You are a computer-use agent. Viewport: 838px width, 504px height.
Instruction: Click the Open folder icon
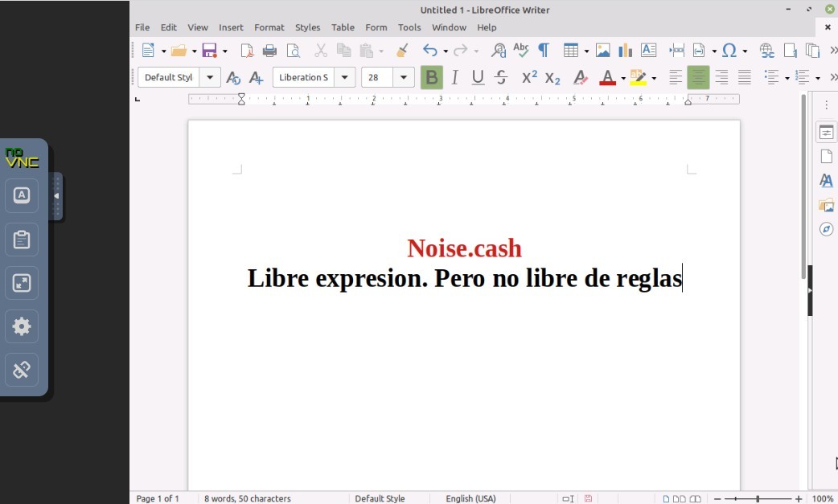179,51
